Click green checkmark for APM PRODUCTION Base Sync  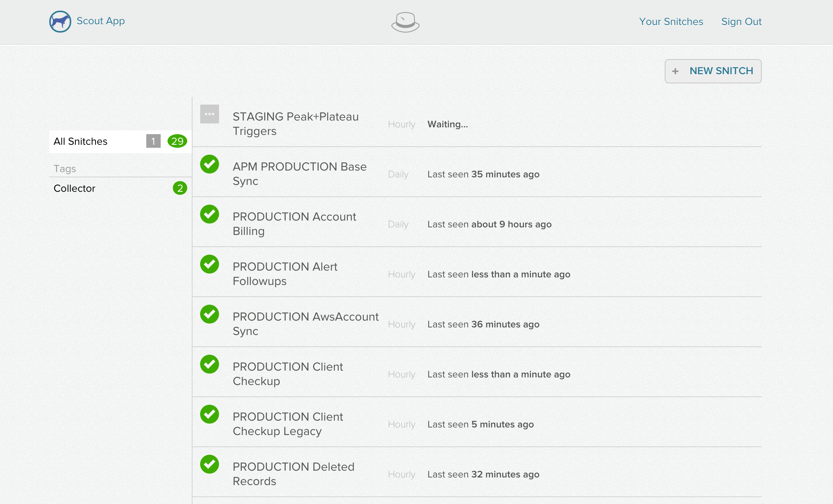pos(210,164)
